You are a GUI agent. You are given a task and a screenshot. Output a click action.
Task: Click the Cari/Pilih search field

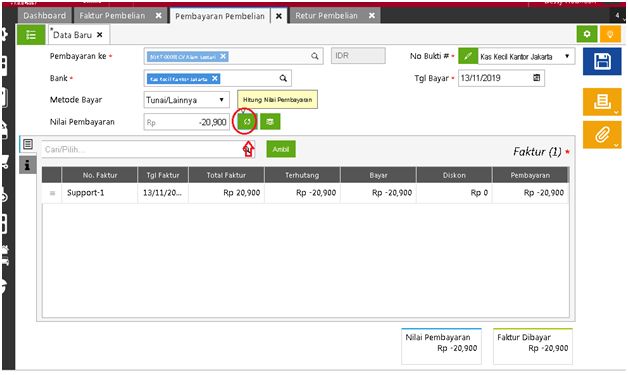pyautogui.click(x=142, y=149)
